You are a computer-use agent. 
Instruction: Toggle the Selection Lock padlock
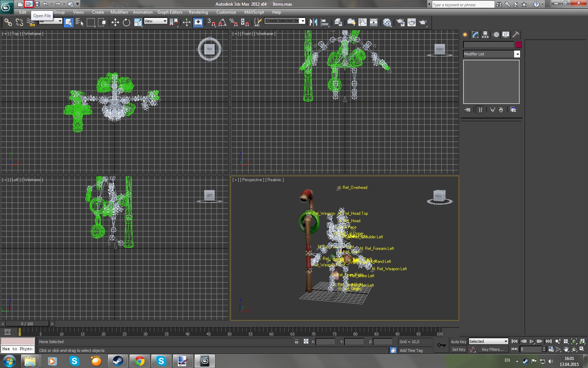tap(296, 342)
